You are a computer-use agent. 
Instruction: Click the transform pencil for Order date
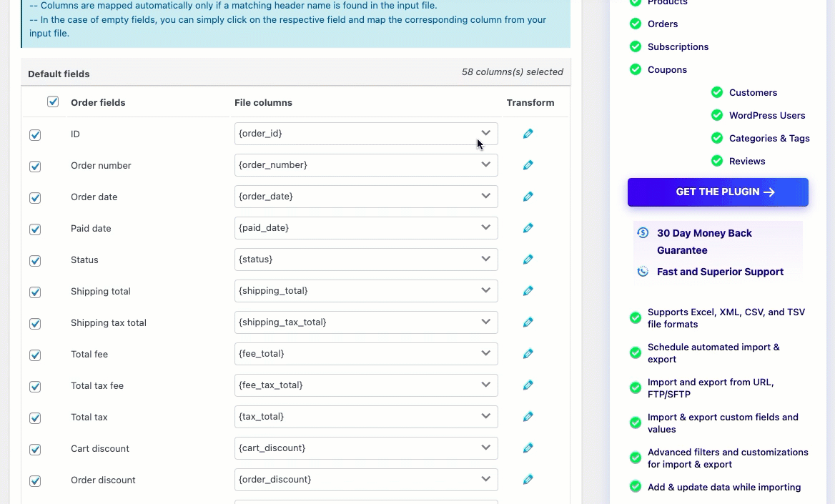528,197
